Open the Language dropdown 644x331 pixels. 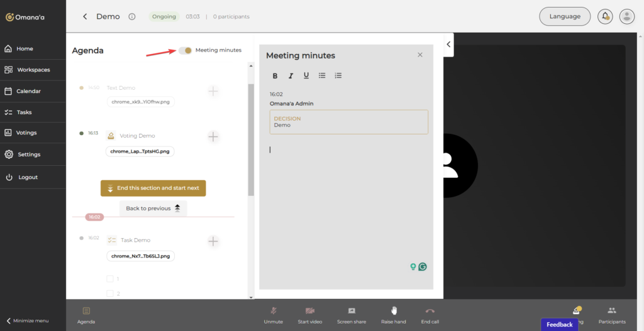click(x=564, y=16)
